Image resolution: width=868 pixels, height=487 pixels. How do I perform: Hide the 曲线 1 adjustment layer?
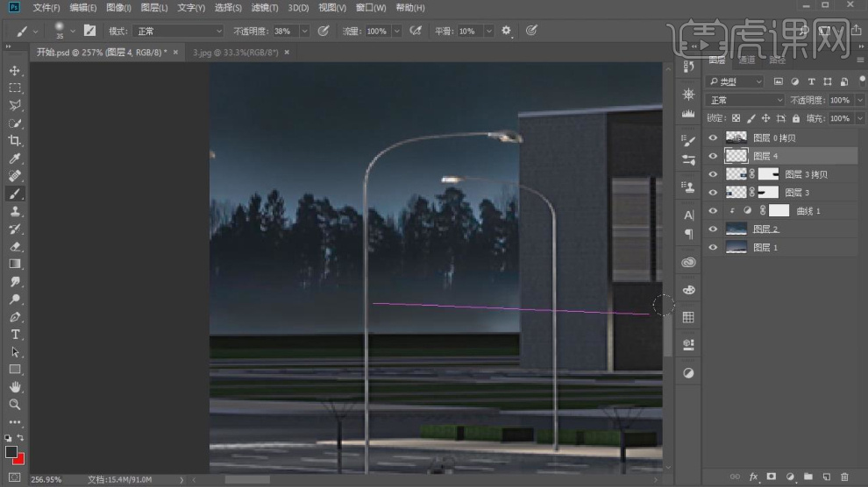713,211
